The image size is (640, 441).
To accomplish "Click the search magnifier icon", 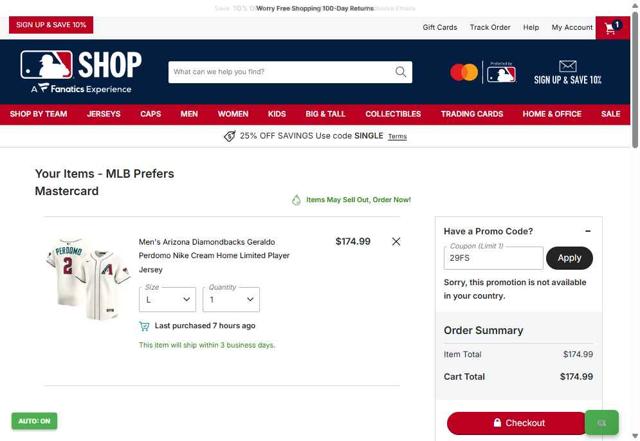I will tap(400, 72).
